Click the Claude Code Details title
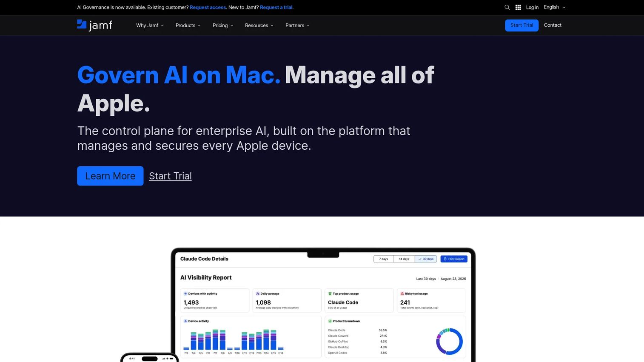Viewport: 644px width, 362px height. pyautogui.click(x=204, y=259)
